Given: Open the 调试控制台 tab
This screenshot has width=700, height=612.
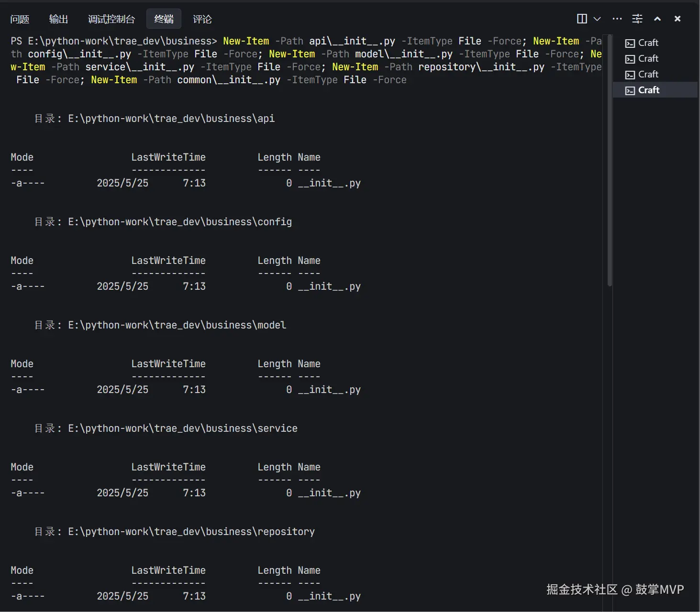Looking at the screenshot, I should coord(111,19).
